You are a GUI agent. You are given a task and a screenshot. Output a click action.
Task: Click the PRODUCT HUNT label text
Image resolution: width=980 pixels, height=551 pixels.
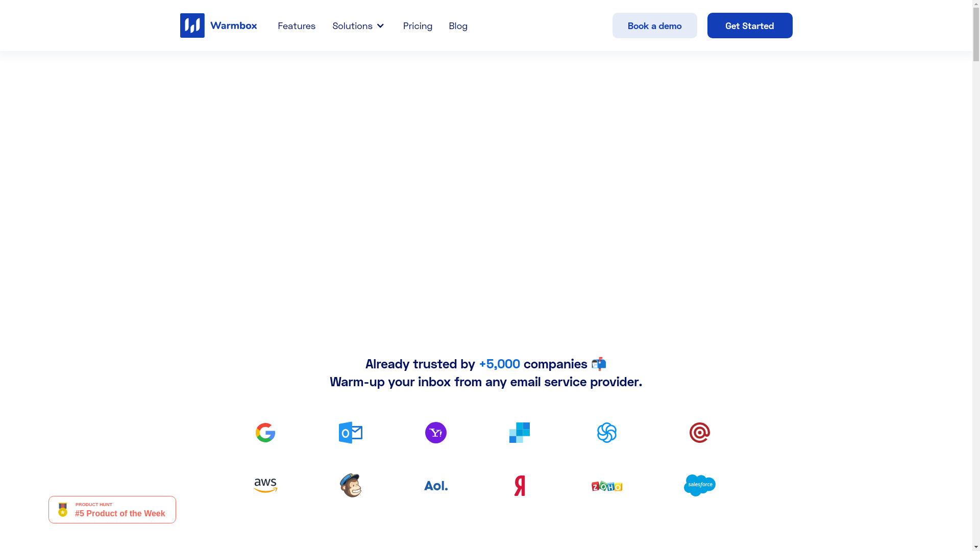click(x=94, y=505)
